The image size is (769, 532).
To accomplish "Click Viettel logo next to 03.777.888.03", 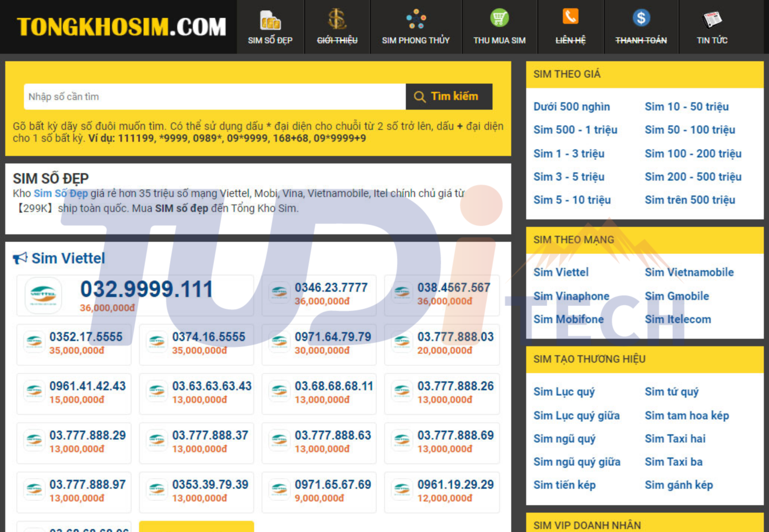I will [x=402, y=341].
